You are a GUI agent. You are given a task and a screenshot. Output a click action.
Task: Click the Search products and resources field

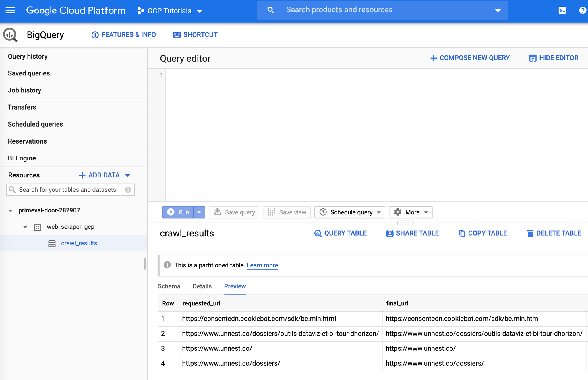(383, 10)
